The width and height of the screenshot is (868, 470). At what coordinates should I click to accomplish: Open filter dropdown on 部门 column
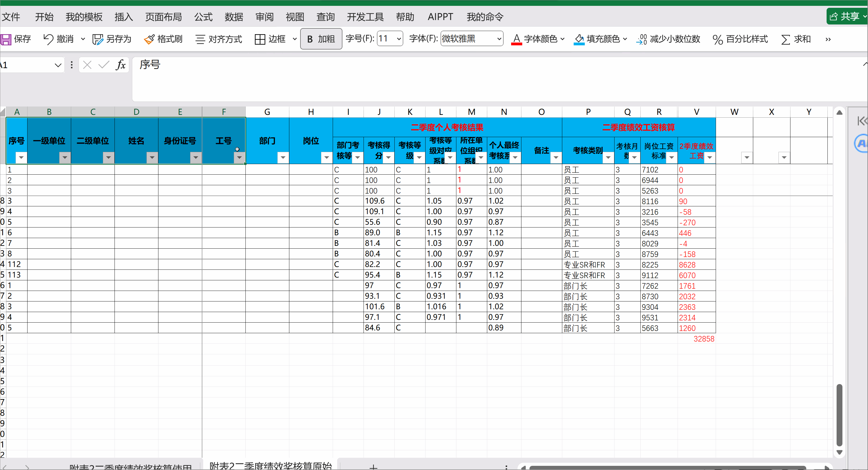pos(283,157)
